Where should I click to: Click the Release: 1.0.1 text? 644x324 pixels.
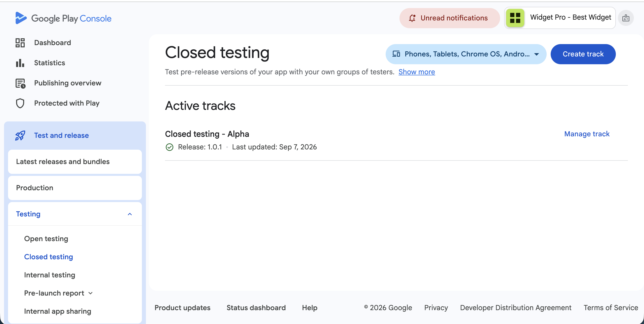(200, 147)
